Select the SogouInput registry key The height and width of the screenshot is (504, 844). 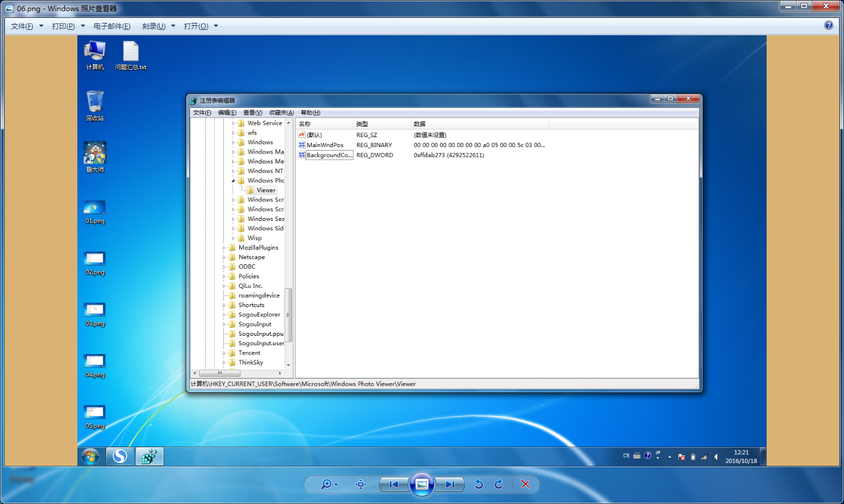point(251,324)
